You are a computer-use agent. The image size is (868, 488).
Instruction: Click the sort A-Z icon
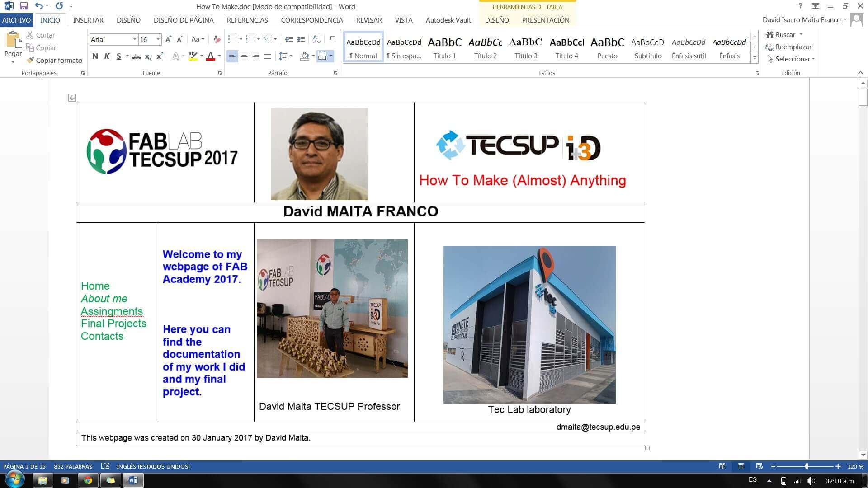[x=317, y=39]
